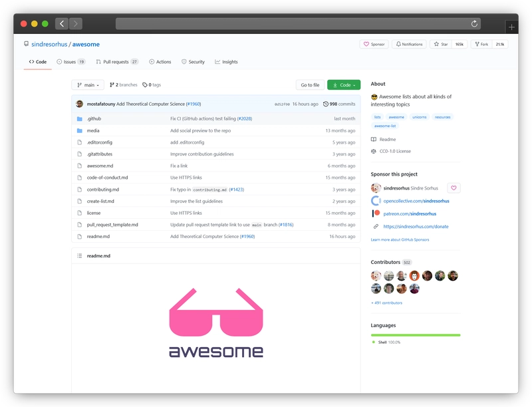The image size is (532, 407).
Task: Open the pull_request_template.md file
Action: [x=112, y=225]
